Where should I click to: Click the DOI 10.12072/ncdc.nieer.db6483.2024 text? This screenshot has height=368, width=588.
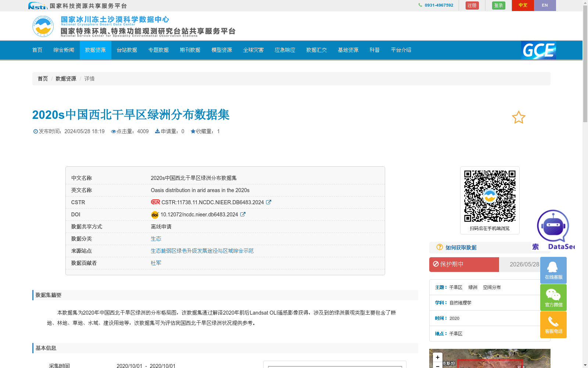click(x=199, y=214)
